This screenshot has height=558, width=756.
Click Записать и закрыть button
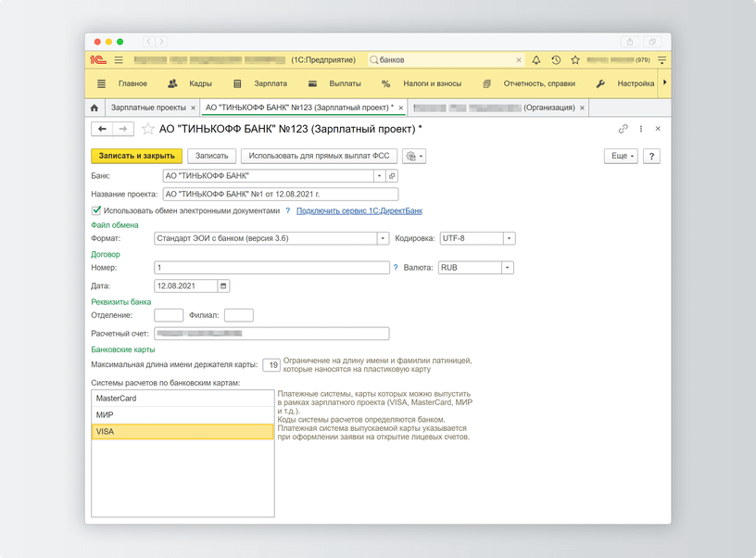pyautogui.click(x=136, y=156)
